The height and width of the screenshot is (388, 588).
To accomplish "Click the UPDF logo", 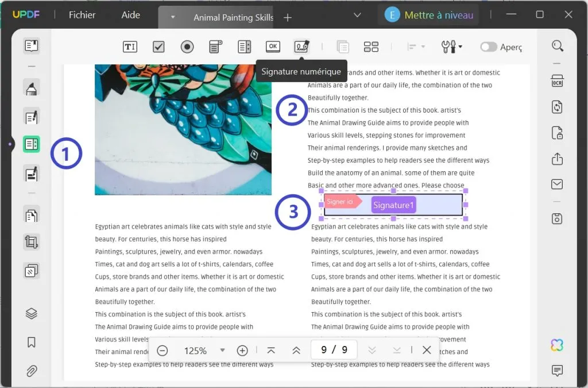I will [x=26, y=14].
